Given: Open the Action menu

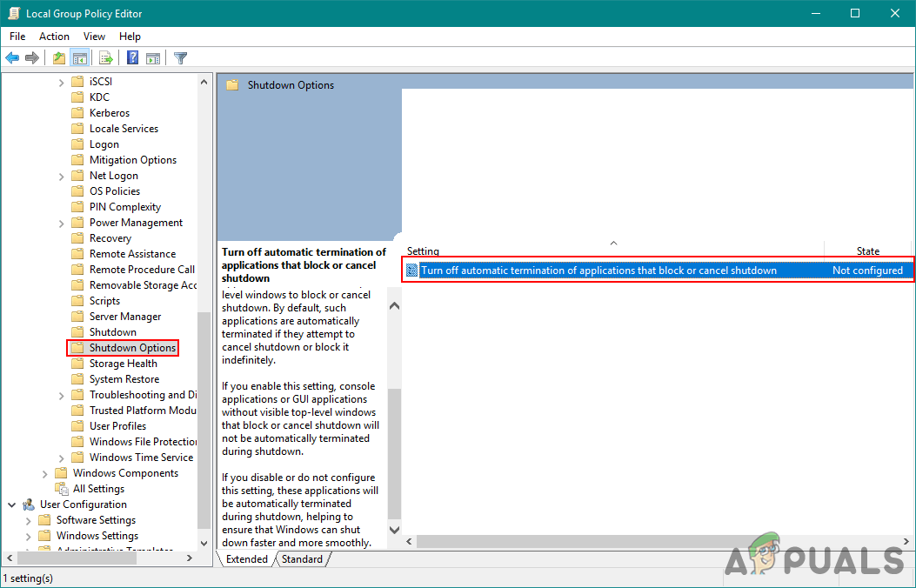Looking at the screenshot, I should [x=54, y=37].
